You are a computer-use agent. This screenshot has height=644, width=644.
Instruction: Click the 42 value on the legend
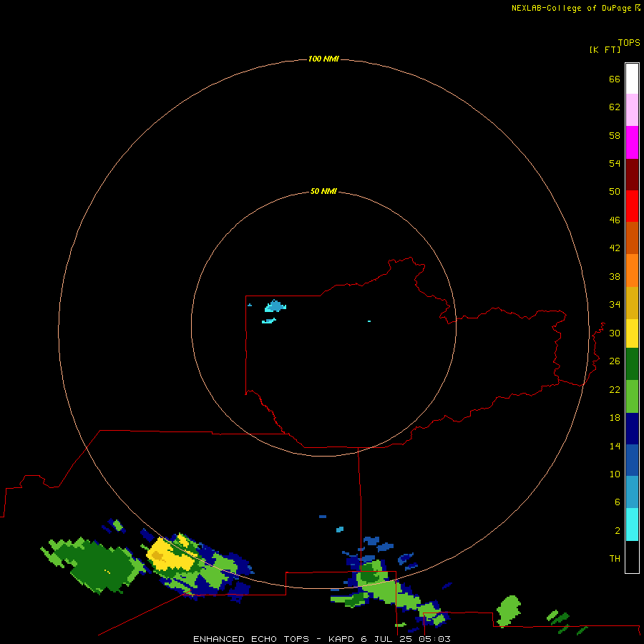[615, 248]
